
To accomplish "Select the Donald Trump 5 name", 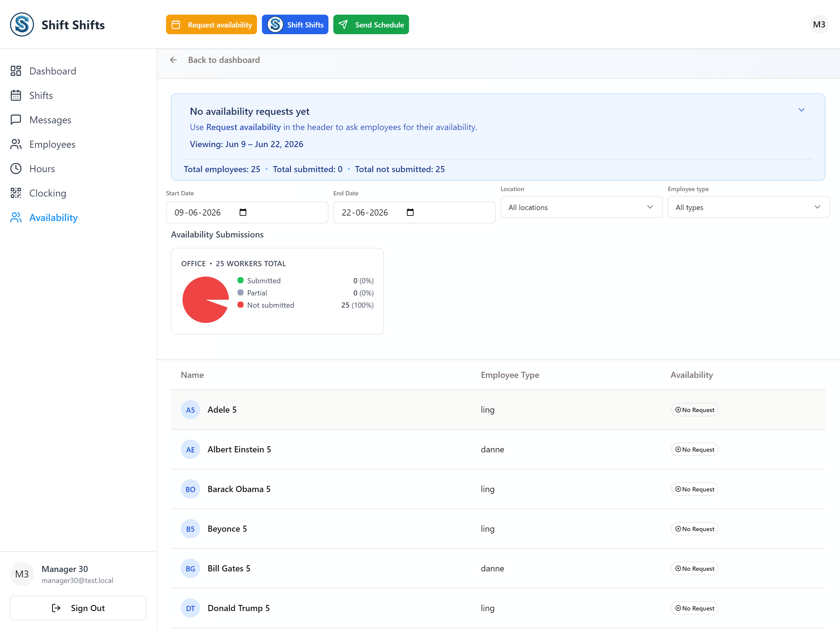I will (238, 608).
